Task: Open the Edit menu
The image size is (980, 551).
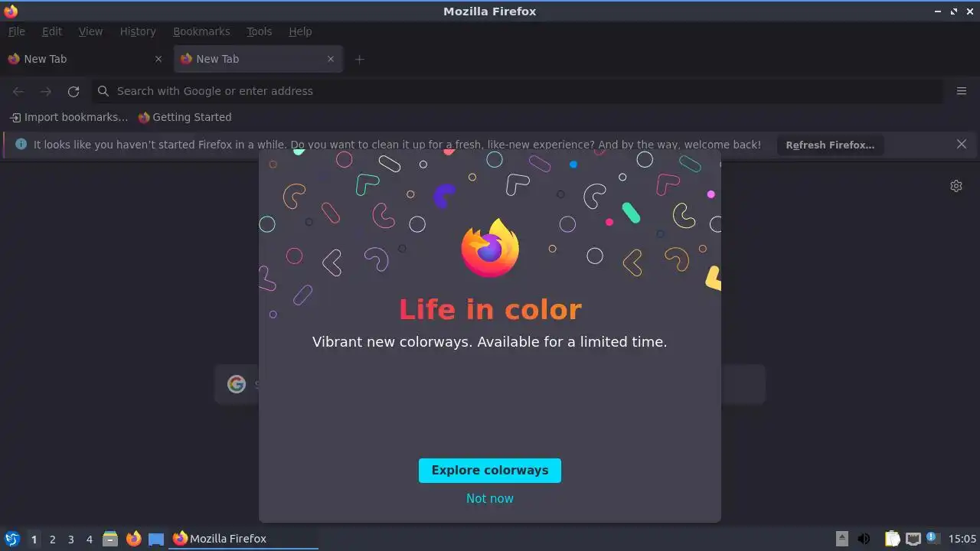Action: (x=52, y=31)
